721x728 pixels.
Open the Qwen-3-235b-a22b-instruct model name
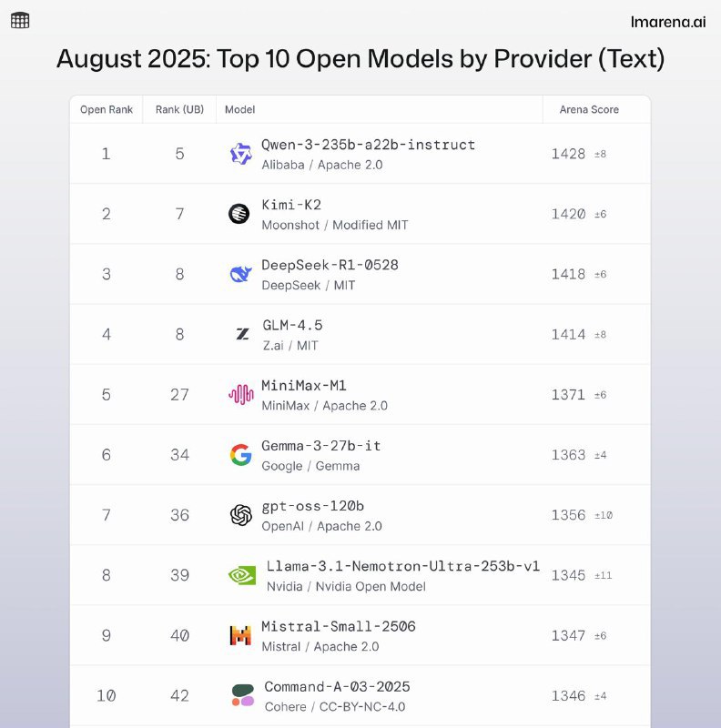pos(368,145)
